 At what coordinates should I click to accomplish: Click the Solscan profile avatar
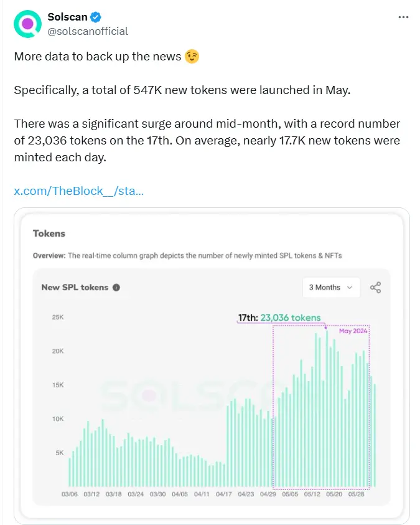coord(26,24)
